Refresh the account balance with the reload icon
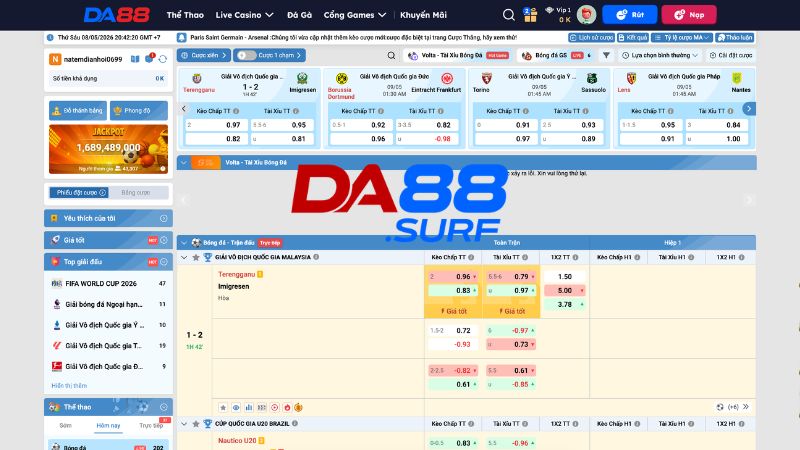The width and height of the screenshot is (800, 450). [163, 59]
